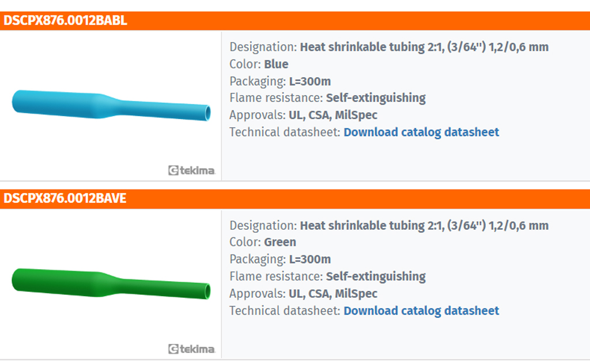The height and width of the screenshot is (364, 590).
Task: Select the blue tubing Designation text
Action: (424, 47)
